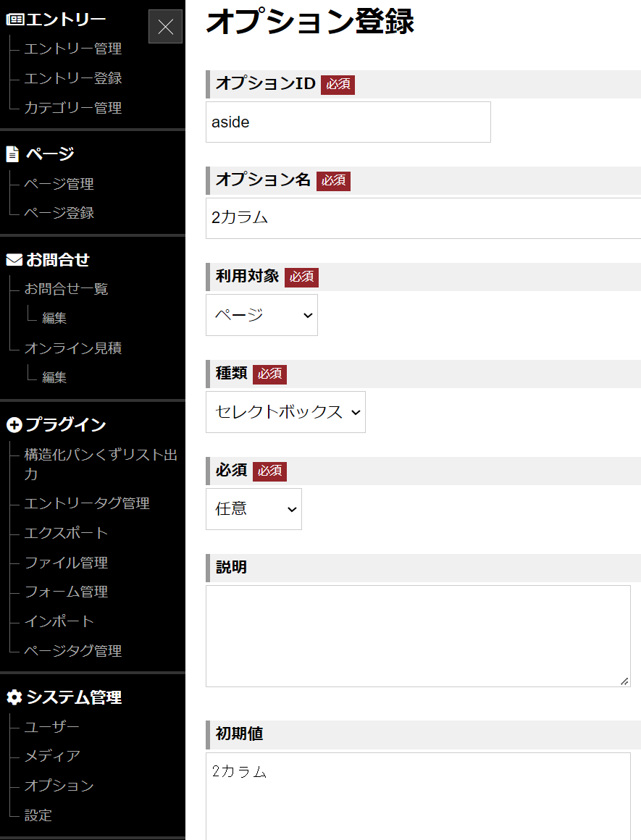641x840 pixels.
Task: Open the 設定 page
Action: pos(38,815)
